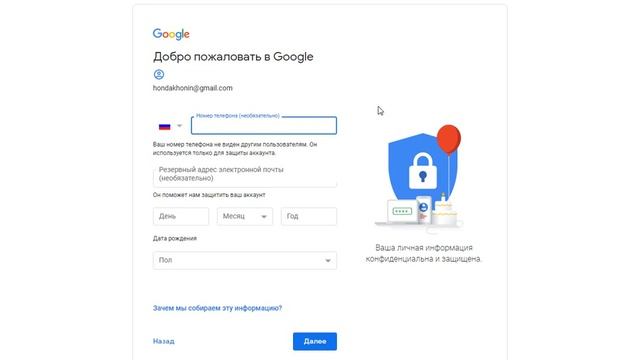Image resolution: width=640 pixels, height=360 pixels.
Task: Click the smartphone in the illustration
Action: pos(424,209)
